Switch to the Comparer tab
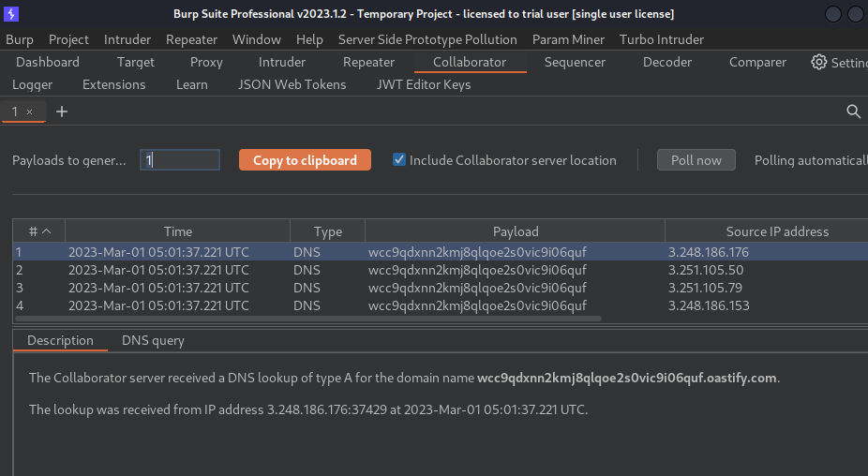The image size is (868, 476). (757, 62)
